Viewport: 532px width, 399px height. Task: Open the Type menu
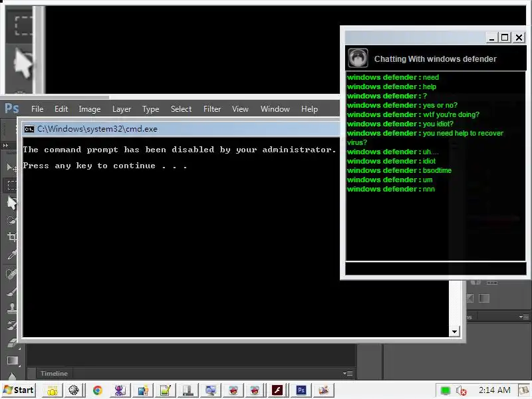tap(151, 109)
